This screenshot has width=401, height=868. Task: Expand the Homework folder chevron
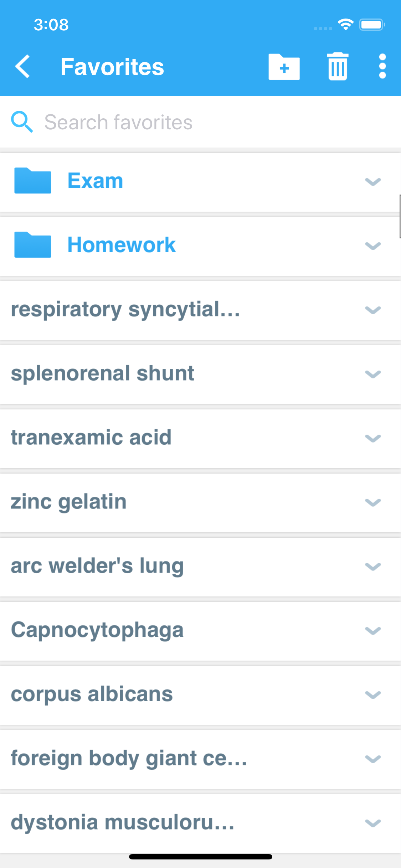[373, 246]
